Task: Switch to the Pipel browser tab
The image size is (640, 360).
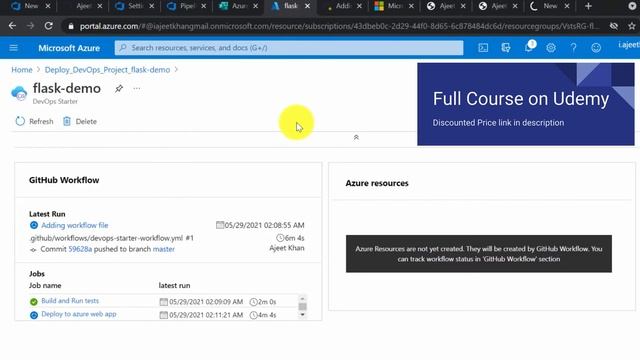Action: [187, 6]
